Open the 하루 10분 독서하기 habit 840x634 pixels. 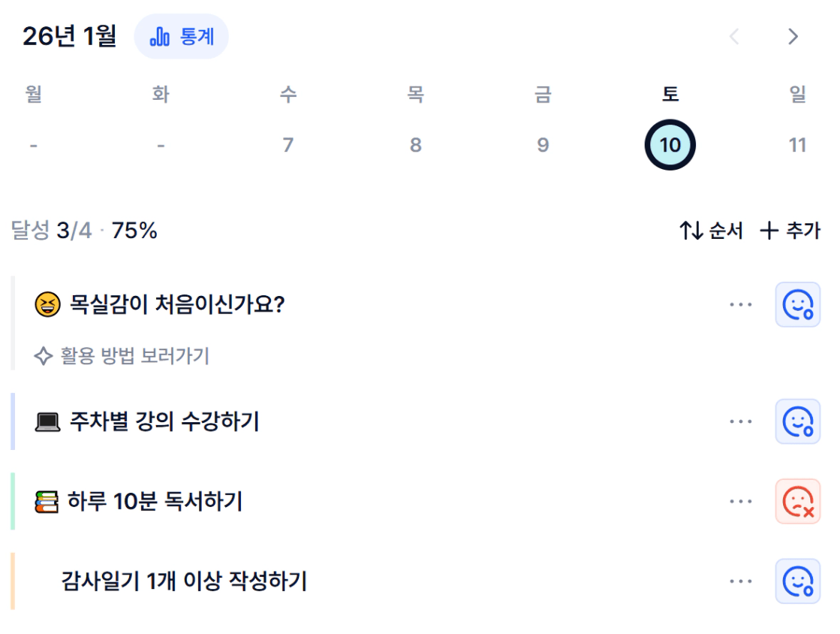click(155, 501)
